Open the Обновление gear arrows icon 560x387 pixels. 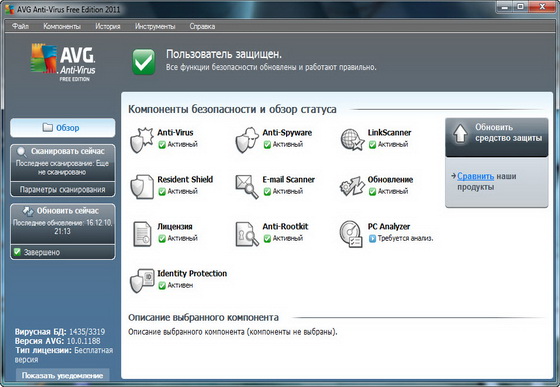point(352,186)
